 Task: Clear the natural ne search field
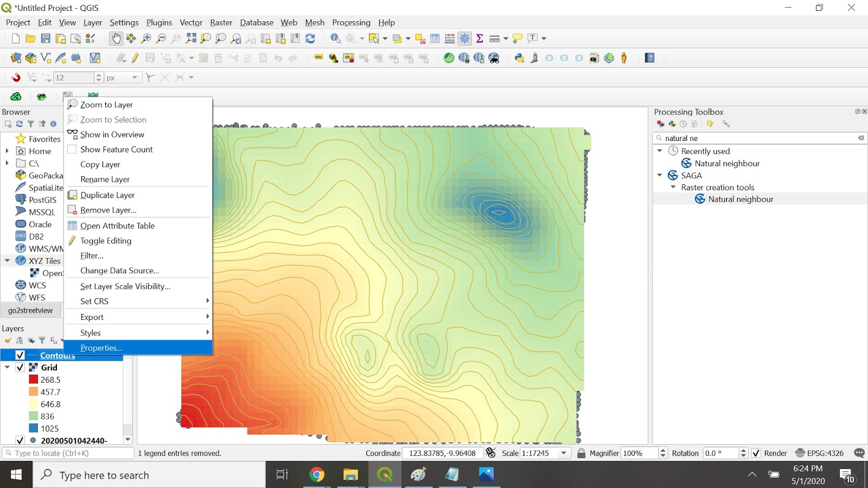pos(860,138)
